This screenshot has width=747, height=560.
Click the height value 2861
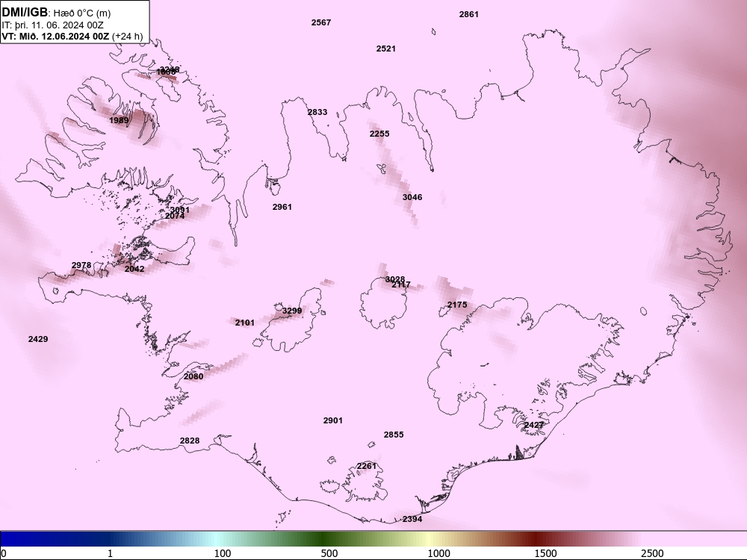[469, 14]
